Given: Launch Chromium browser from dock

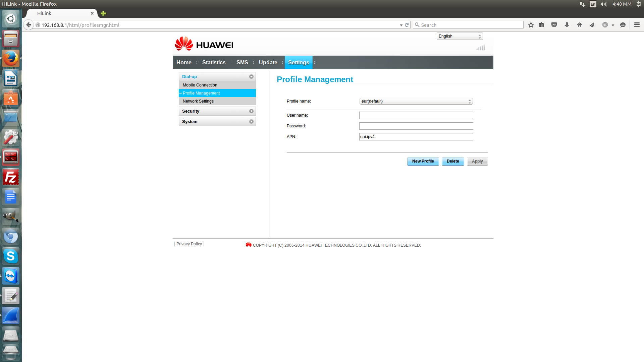Looking at the screenshot, I should pos(11,237).
